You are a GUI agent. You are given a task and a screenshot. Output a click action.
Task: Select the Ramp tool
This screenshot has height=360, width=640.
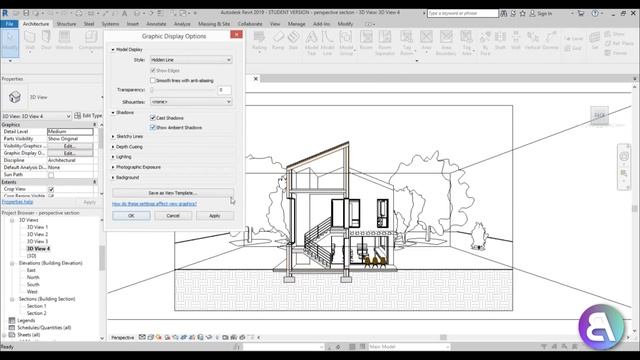click(x=278, y=41)
